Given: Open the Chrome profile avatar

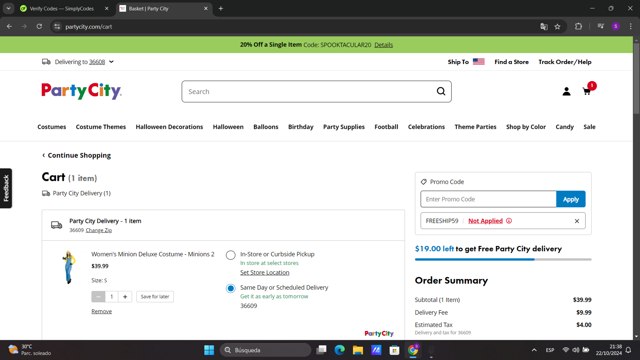Looking at the screenshot, I should coord(616,27).
